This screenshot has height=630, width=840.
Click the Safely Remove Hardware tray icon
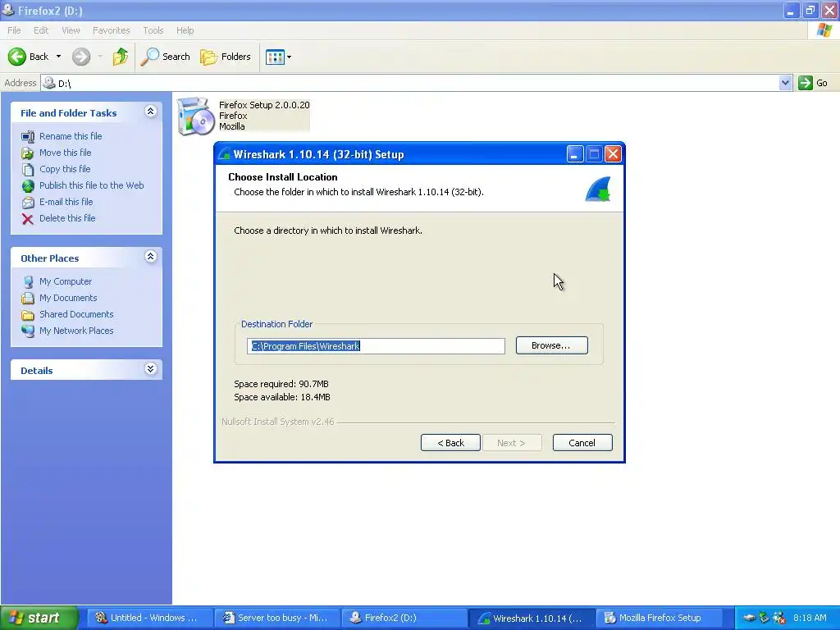click(764, 618)
